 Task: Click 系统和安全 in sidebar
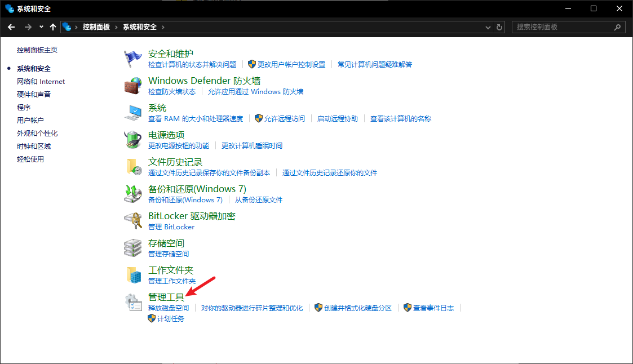coord(34,69)
